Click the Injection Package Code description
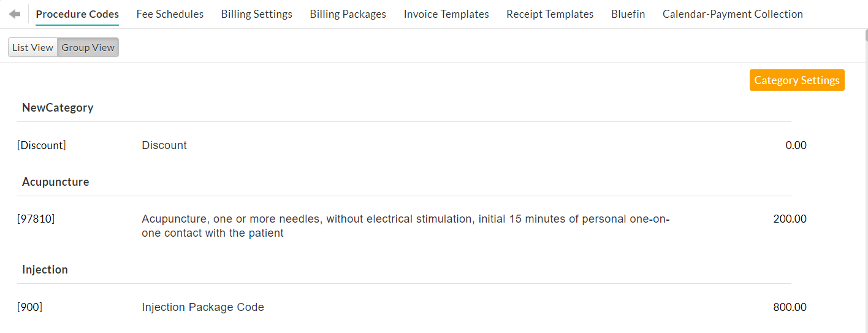Viewport: 868px width, 333px height. point(203,307)
